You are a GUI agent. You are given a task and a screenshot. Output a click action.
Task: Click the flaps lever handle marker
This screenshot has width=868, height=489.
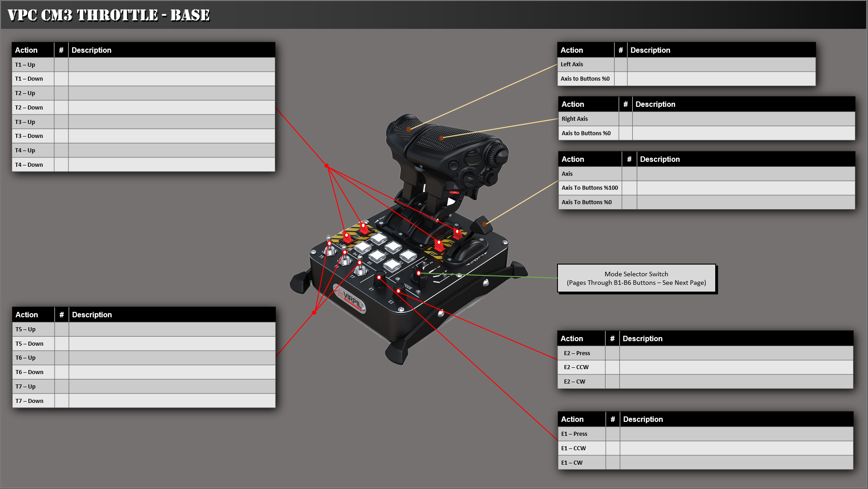(484, 224)
